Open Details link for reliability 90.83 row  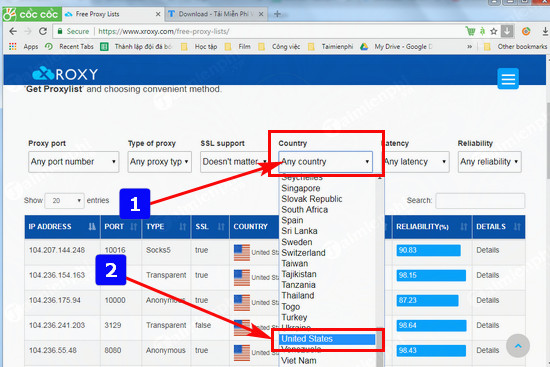coord(488,250)
